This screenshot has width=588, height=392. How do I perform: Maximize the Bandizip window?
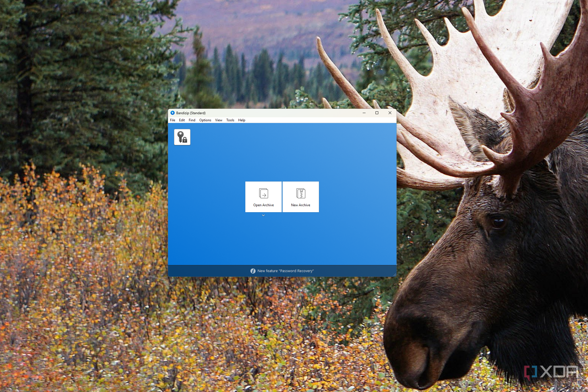point(377,113)
